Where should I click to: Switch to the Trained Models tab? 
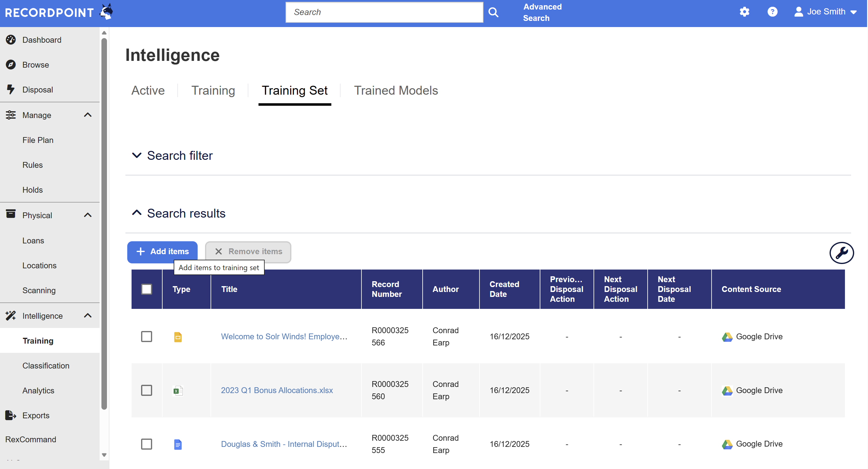click(x=396, y=91)
